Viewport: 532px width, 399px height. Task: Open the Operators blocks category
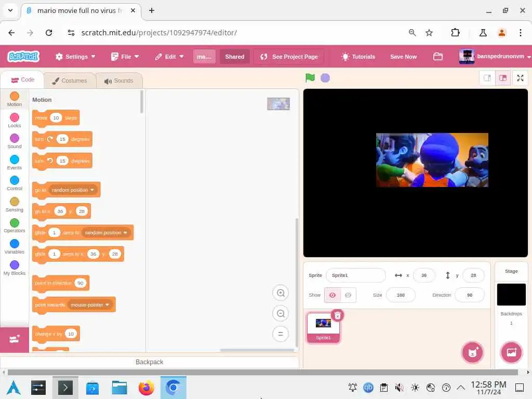(x=14, y=225)
